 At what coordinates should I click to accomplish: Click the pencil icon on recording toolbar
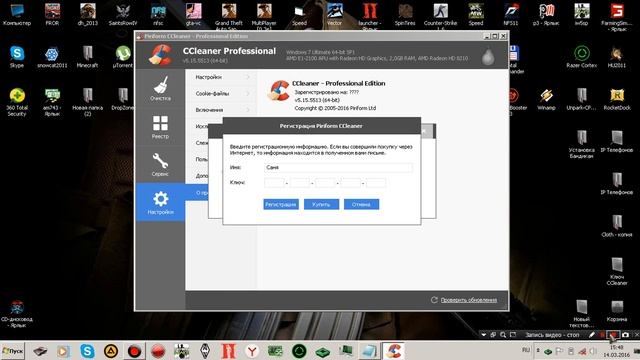(x=592, y=335)
